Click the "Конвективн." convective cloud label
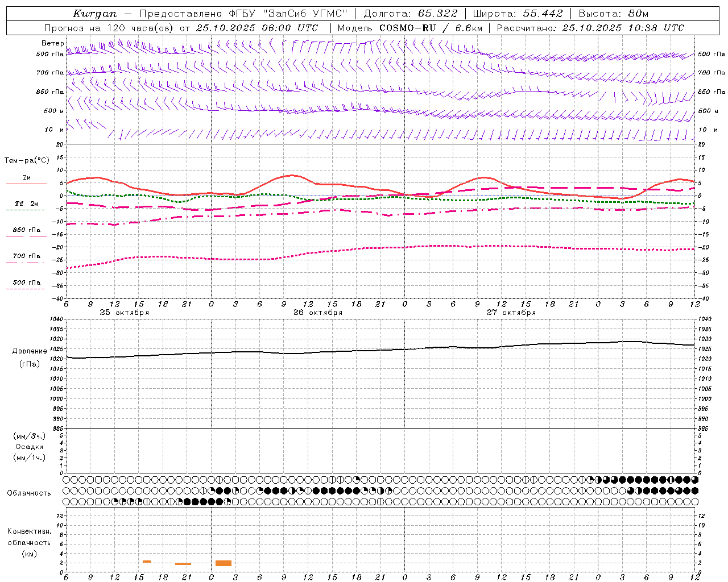The width and height of the screenshot is (728, 582). coord(29,531)
